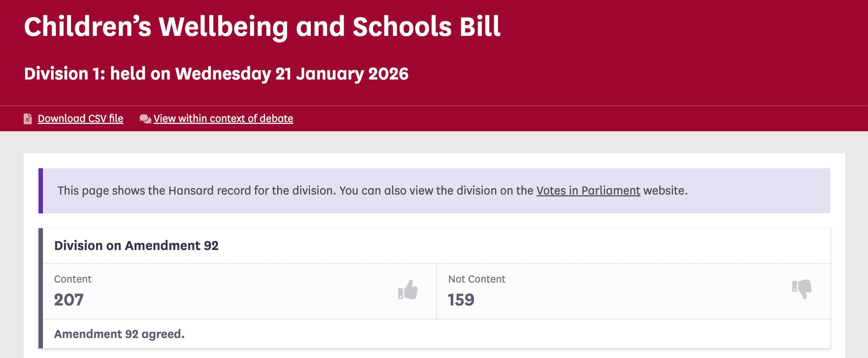Click the speech bubbles debate icon
Viewport: 868px width, 358px height.
144,118
